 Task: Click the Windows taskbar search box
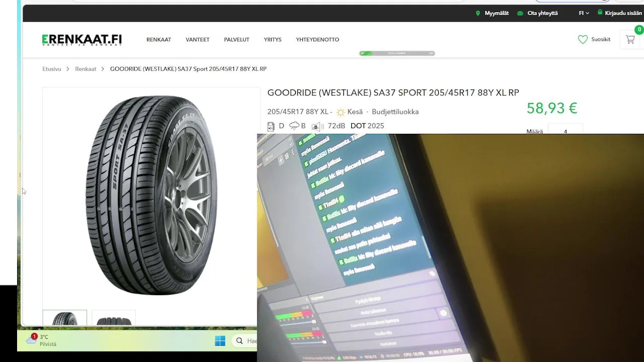[245, 341]
